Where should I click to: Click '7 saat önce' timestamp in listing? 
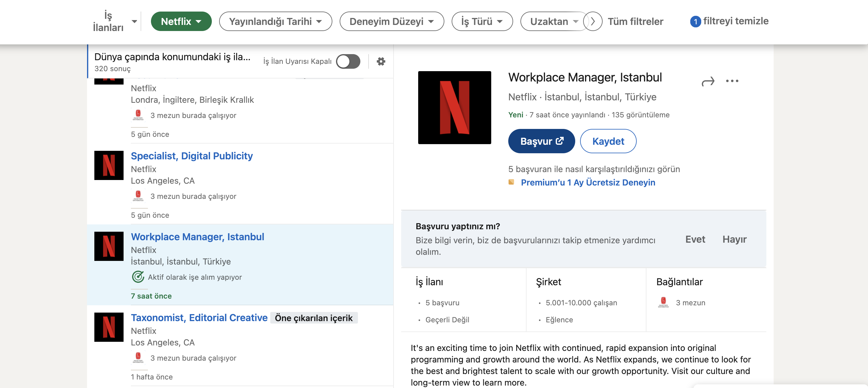(151, 296)
